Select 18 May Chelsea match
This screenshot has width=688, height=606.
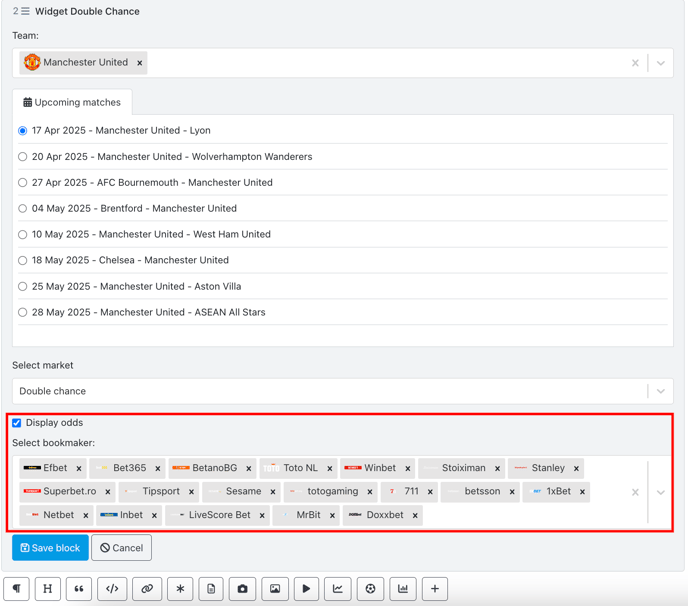tap(22, 260)
